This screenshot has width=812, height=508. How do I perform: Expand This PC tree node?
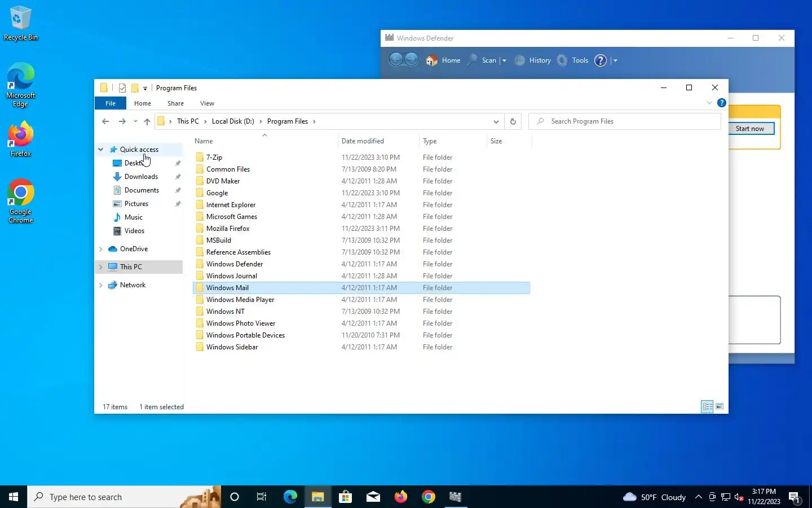pyautogui.click(x=101, y=267)
